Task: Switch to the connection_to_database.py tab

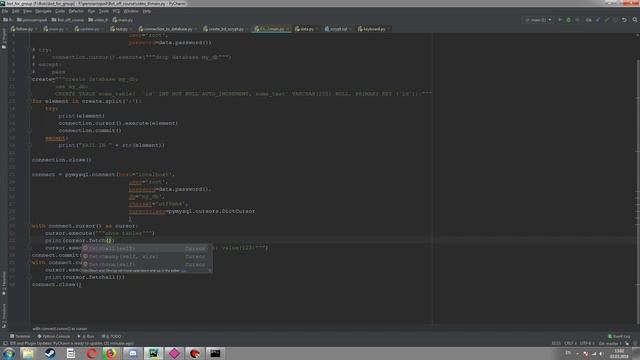Action: tap(167, 29)
